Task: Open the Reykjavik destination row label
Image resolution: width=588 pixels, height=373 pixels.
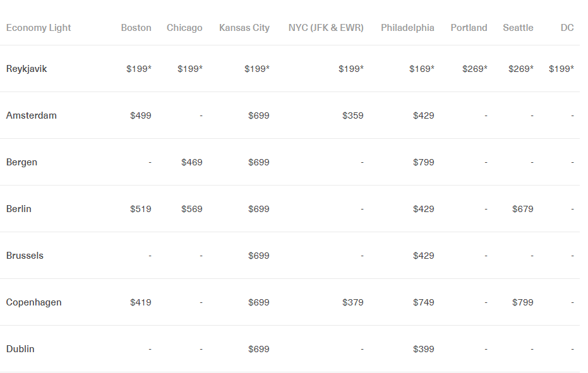Action: tap(27, 69)
